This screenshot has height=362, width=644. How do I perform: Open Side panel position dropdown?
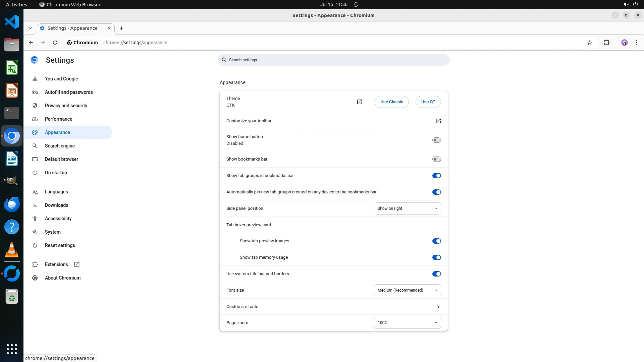(x=407, y=208)
